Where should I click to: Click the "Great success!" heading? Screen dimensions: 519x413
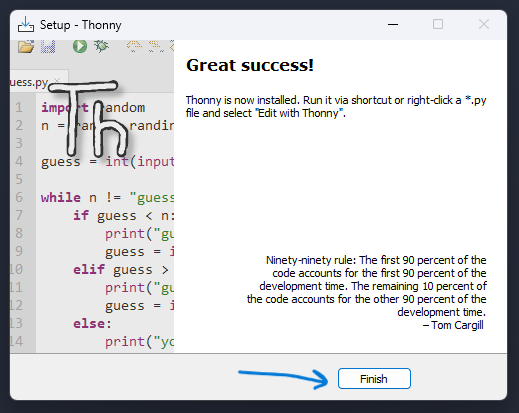click(x=250, y=65)
